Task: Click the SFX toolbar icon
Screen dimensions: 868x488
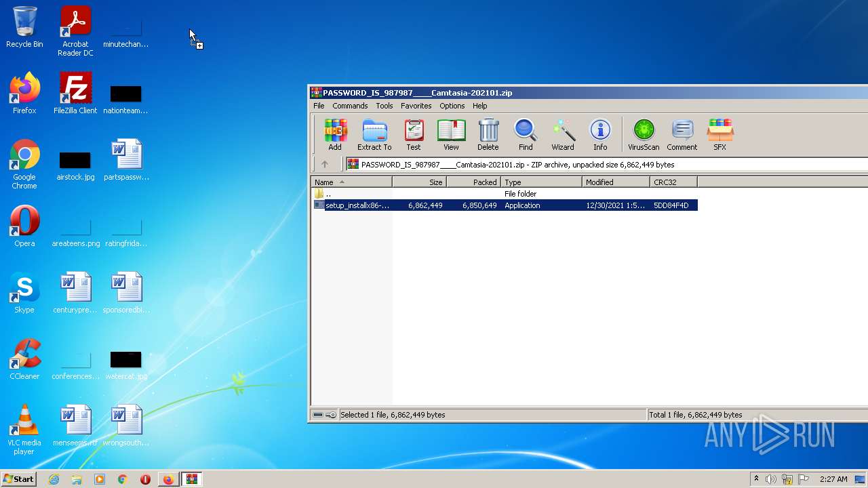Action: (720, 135)
